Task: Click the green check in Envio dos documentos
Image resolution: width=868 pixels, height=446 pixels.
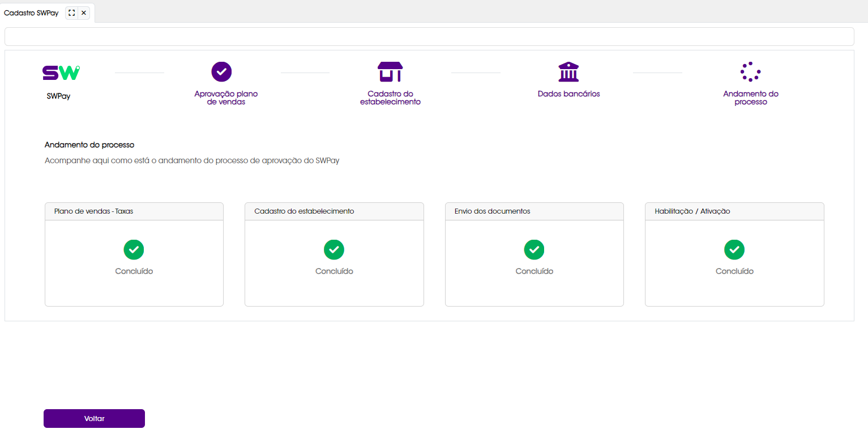Action: 534,249
